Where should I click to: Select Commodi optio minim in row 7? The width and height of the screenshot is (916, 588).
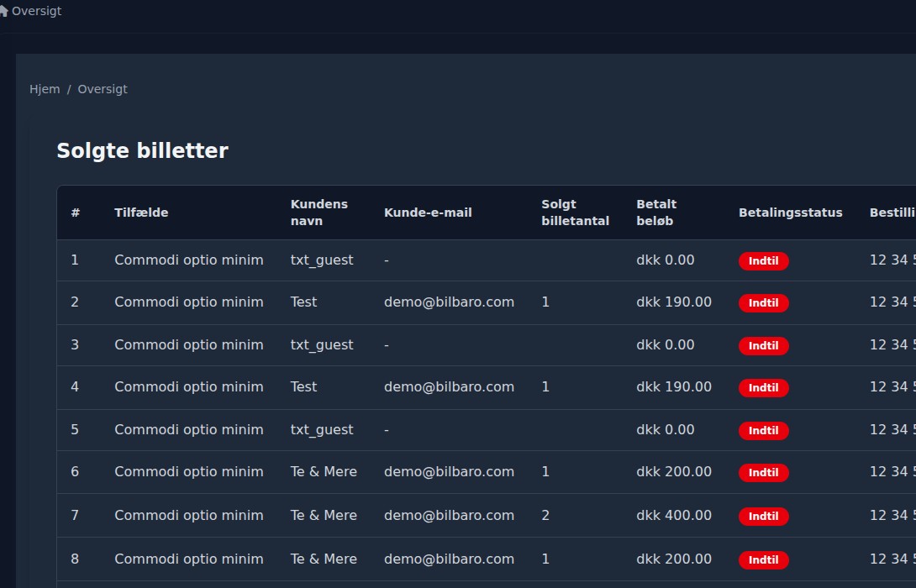tap(189, 515)
